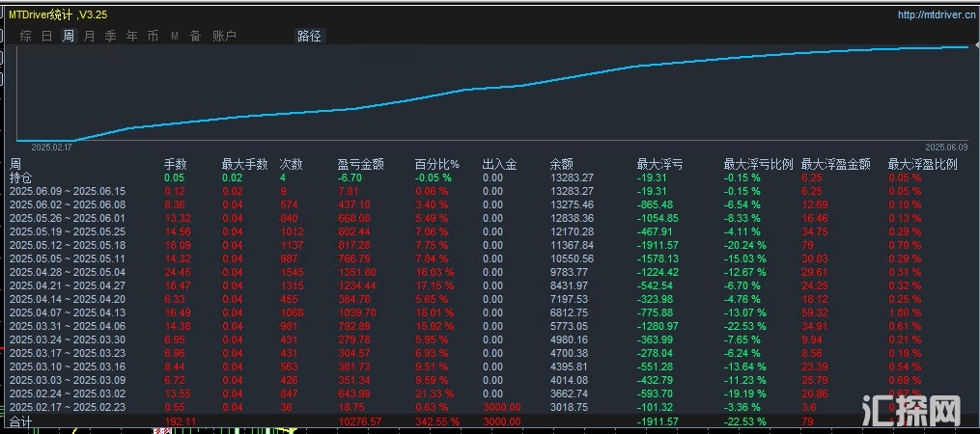Select week row 2025.04.21 ~ 2025.04.27
The width and height of the screenshot is (980, 434).
[68, 285]
